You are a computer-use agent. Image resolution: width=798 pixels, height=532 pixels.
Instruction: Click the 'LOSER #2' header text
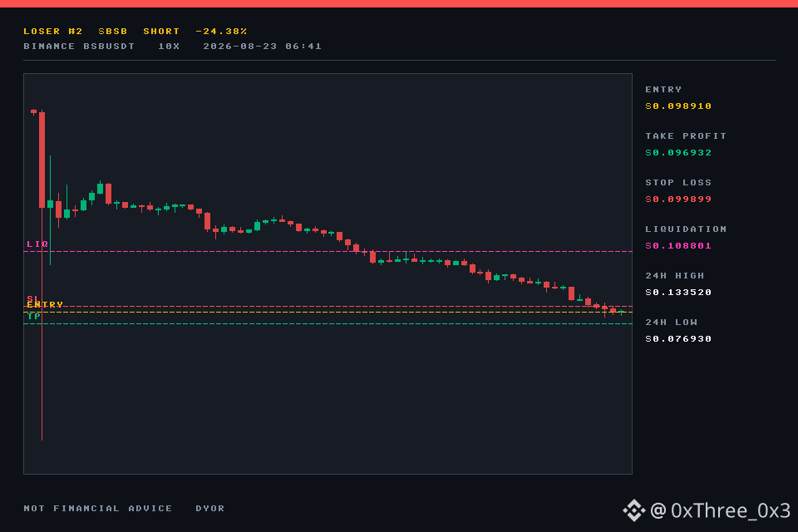53,32
